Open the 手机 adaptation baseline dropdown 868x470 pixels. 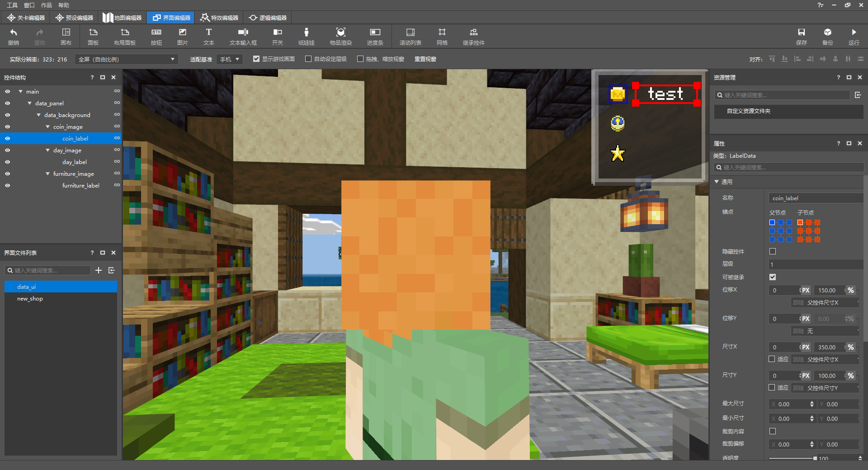pos(230,59)
